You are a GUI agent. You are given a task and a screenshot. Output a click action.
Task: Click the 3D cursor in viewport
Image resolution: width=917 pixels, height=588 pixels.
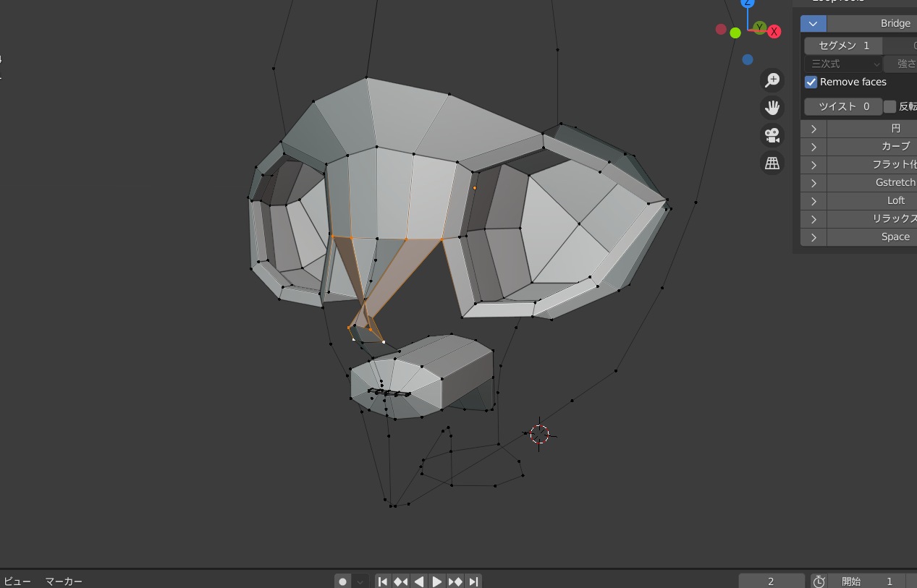pos(539,434)
